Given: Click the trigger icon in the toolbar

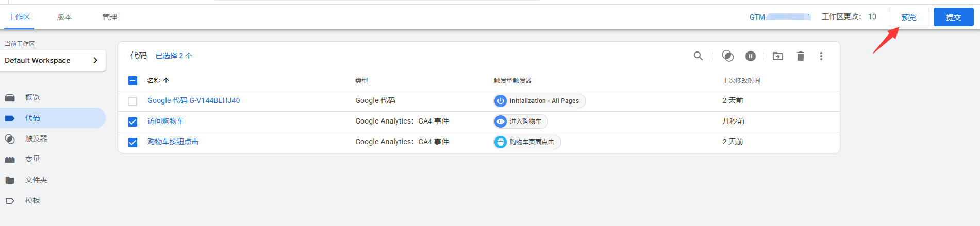Looking at the screenshot, I should (x=727, y=56).
